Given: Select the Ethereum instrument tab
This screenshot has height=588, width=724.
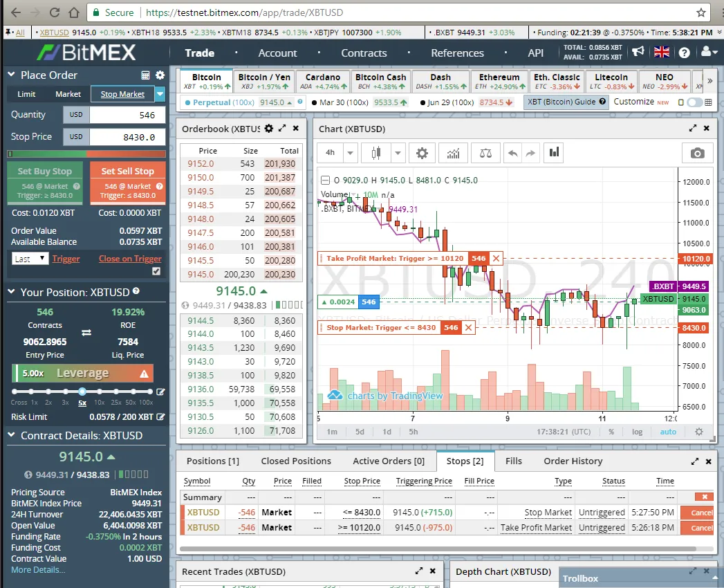Looking at the screenshot, I should [499, 82].
